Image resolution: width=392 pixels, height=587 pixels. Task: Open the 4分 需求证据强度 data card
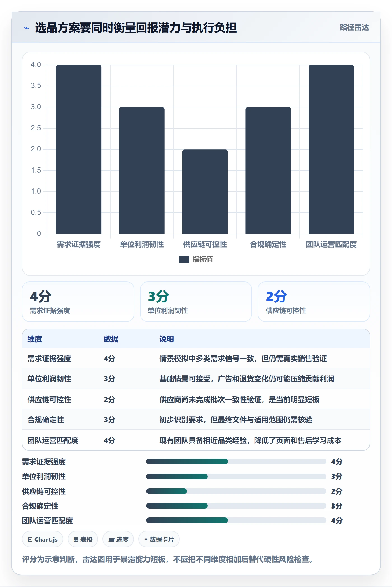(78, 302)
